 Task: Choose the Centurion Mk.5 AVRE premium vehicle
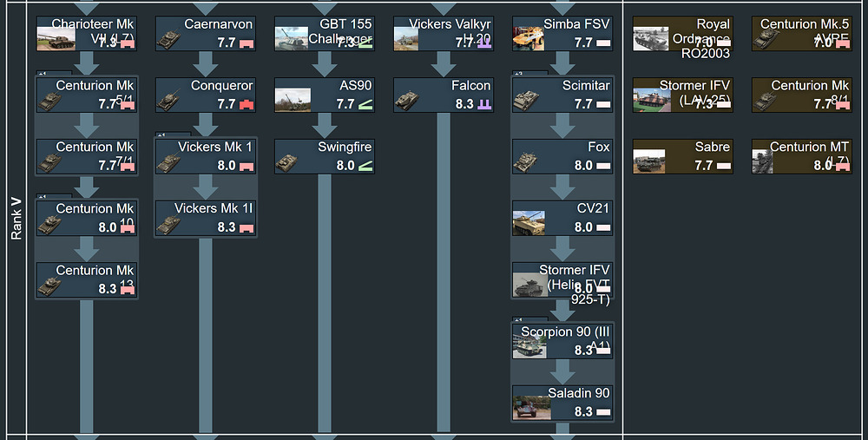point(802,34)
